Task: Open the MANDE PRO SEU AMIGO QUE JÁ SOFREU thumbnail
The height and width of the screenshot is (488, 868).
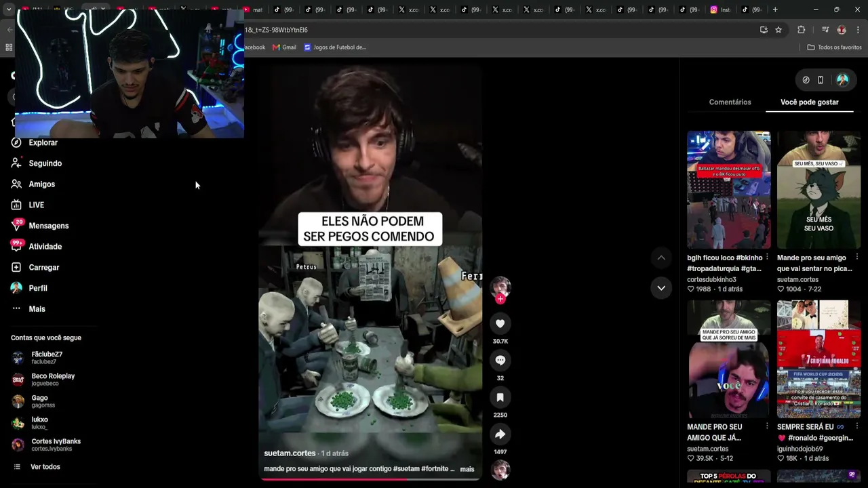Action: [x=728, y=359]
